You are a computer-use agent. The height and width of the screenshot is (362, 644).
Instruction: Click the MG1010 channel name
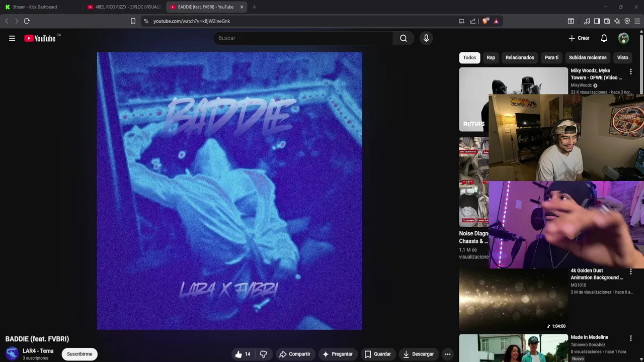578,285
